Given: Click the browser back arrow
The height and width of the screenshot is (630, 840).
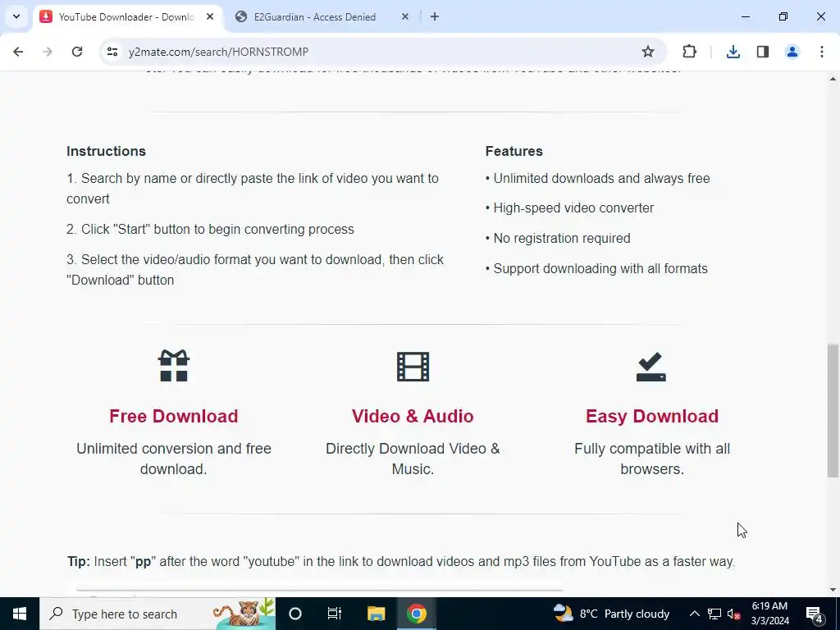Looking at the screenshot, I should [x=18, y=52].
